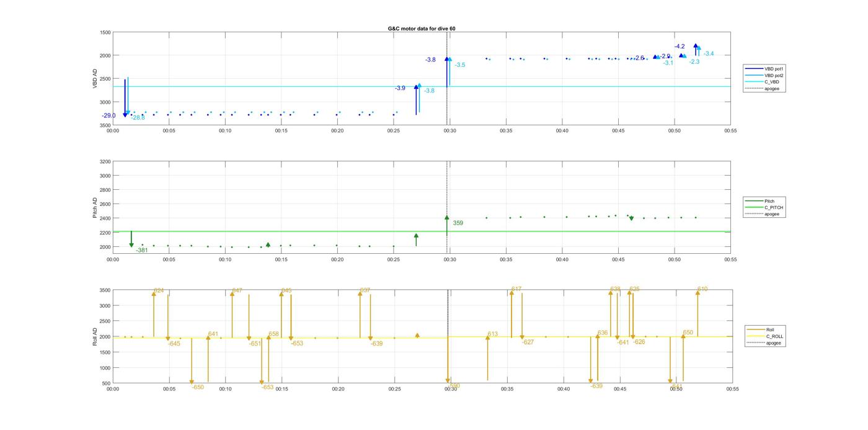The image size is (868, 430).
Task: Click the '-381' pitch data label
Action: pos(142,250)
